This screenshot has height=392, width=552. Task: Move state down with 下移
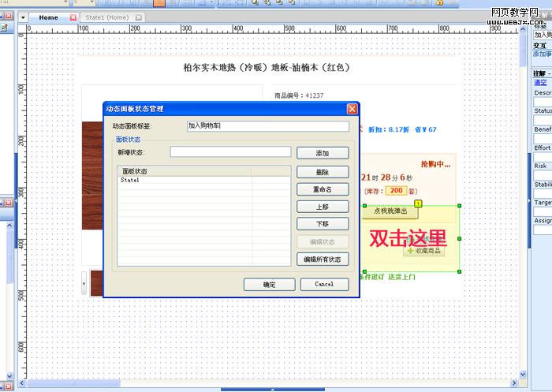click(x=322, y=224)
